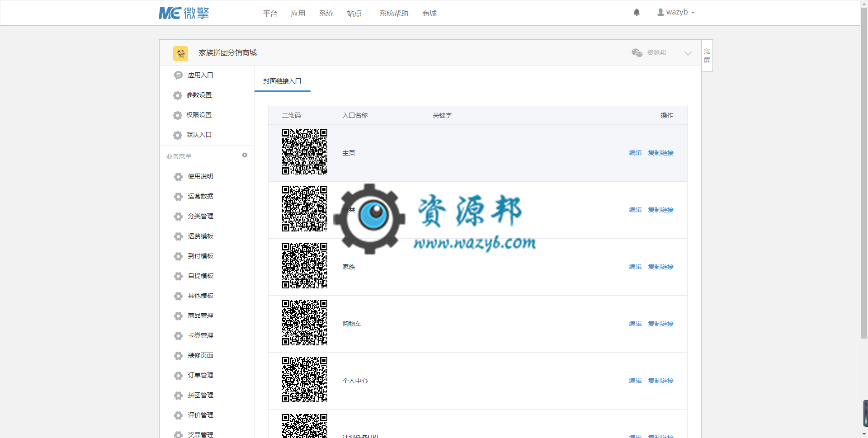Viewport: 868px width, 438px height.
Task: Open the notification bell icon
Action: (637, 12)
